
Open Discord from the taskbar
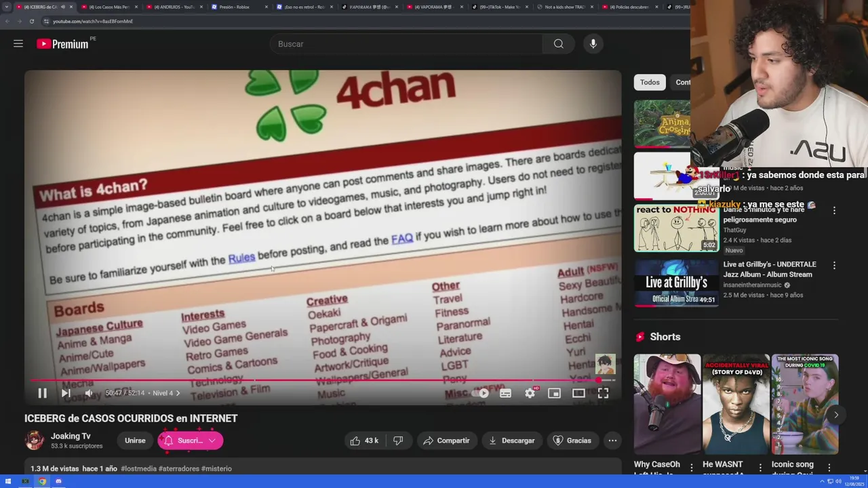(58, 481)
